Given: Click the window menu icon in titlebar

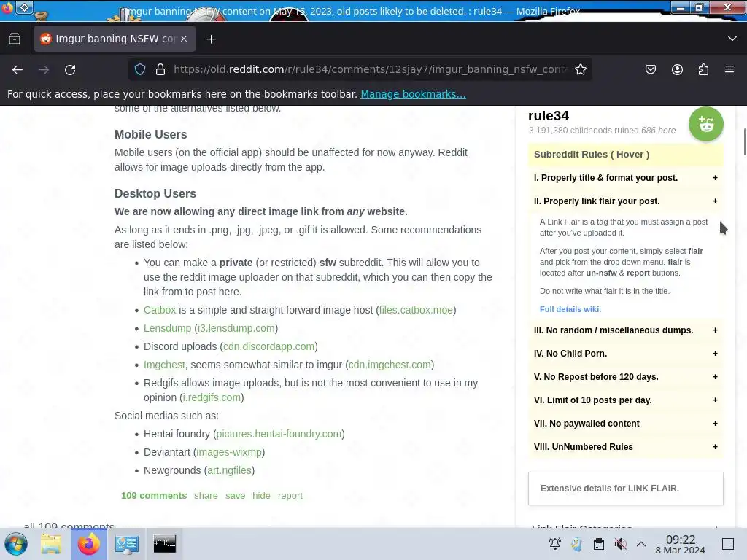Looking at the screenshot, I should point(7,8).
